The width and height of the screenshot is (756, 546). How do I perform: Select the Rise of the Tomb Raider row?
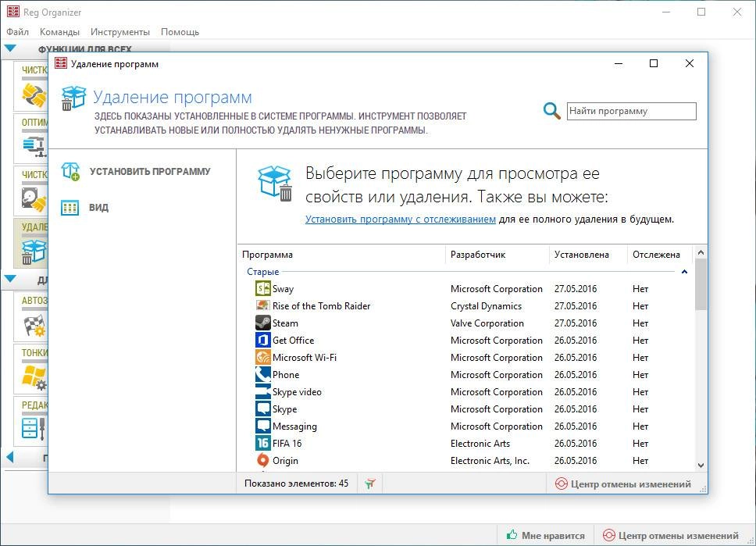[x=465, y=305]
